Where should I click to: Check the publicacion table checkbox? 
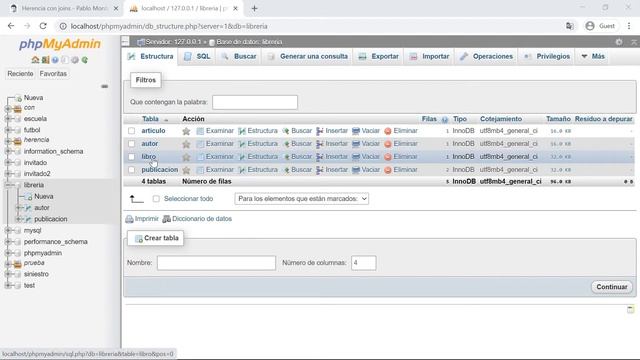click(131, 170)
